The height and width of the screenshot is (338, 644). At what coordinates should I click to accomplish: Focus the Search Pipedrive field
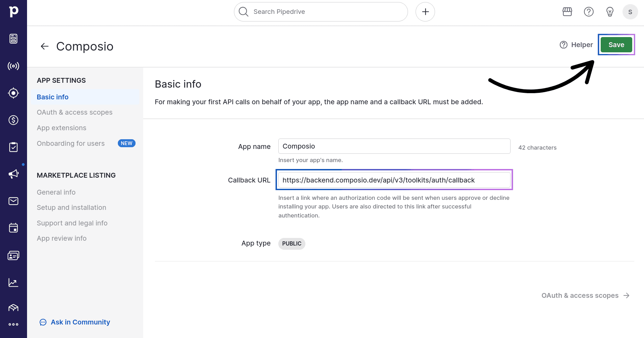tap(321, 12)
